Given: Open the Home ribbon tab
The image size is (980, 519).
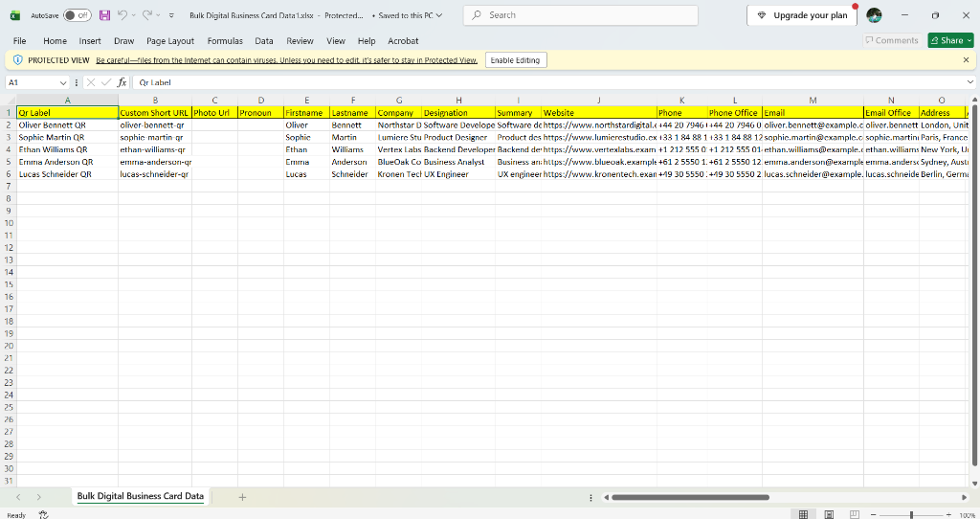Looking at the screenshot, I should click(x=55, y=40).
